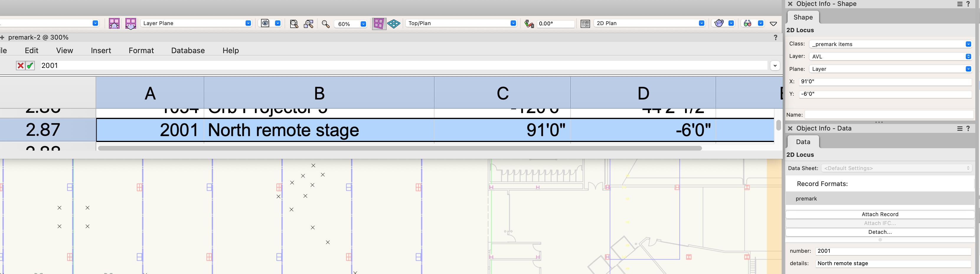Open the Database menu
Viewport: 980px width, 274px height.
pyautogui.click(x=187, y=50)
